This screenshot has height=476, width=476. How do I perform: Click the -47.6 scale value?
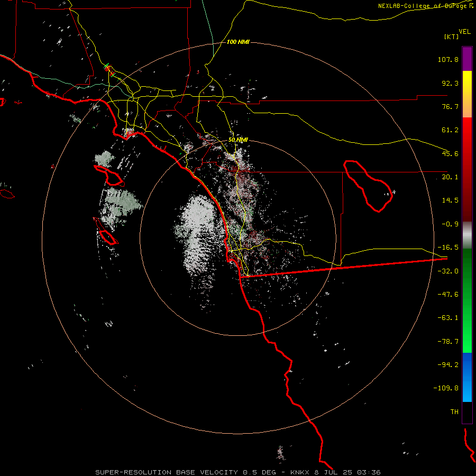448,295
